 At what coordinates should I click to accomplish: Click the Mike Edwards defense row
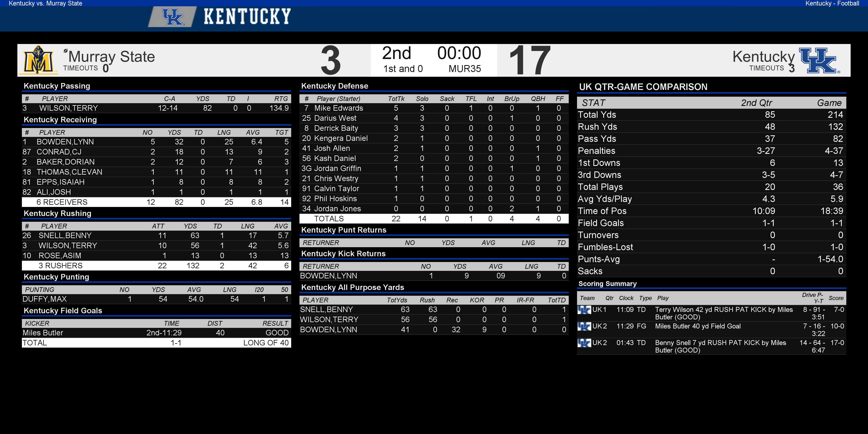coord(434,108)
